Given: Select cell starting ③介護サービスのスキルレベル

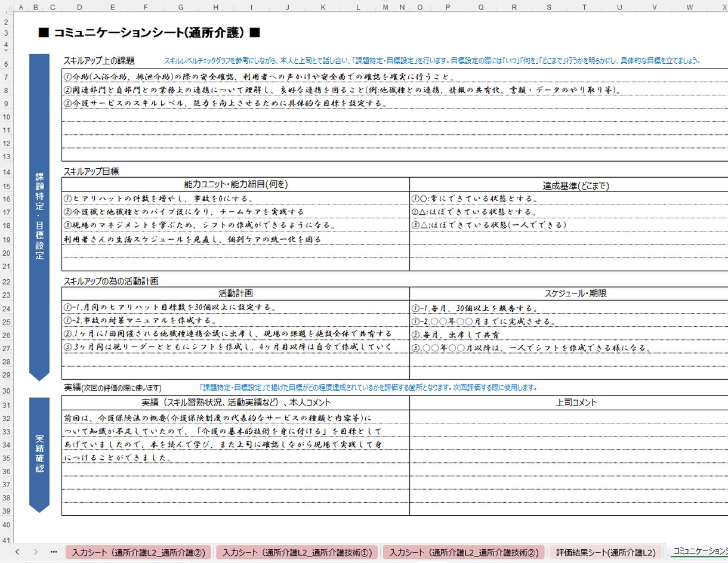Looking at the screenshot, I should [394, 103].
